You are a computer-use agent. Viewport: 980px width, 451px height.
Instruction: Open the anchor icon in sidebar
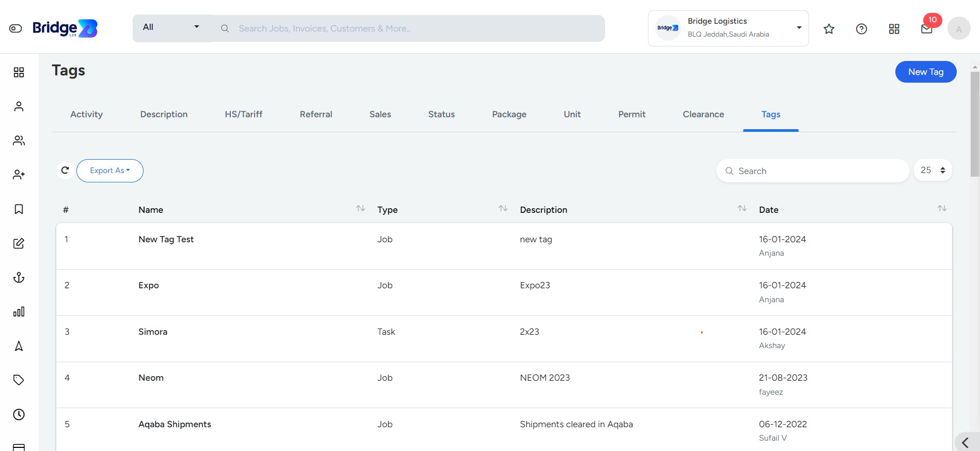tap(19, 277)
